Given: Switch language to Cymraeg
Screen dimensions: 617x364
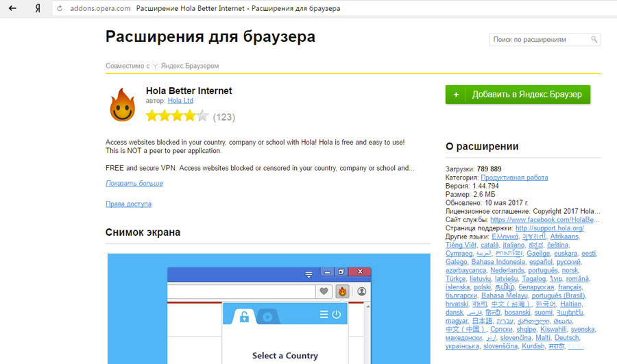Looking at the screenshot, I should point(459,254).
